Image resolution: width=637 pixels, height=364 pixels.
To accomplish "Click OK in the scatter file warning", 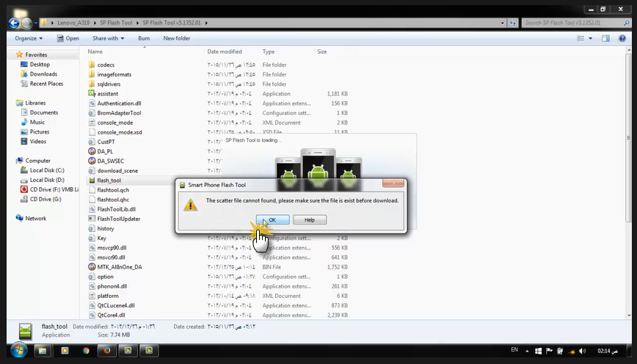I will 272,219.
